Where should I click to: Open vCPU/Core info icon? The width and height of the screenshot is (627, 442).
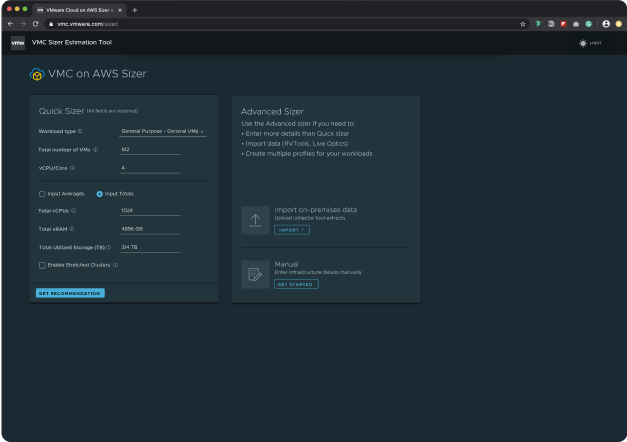[x=72, y=168]
